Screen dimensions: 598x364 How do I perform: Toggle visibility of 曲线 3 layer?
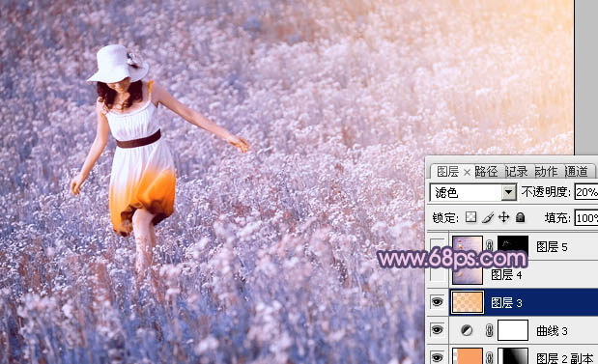(x=437, y=330)
